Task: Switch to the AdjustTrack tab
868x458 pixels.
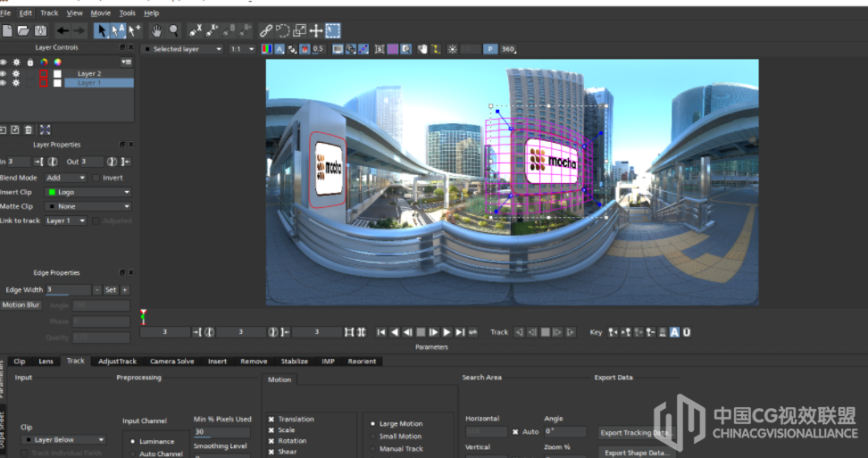Action: tap(117, 362)
